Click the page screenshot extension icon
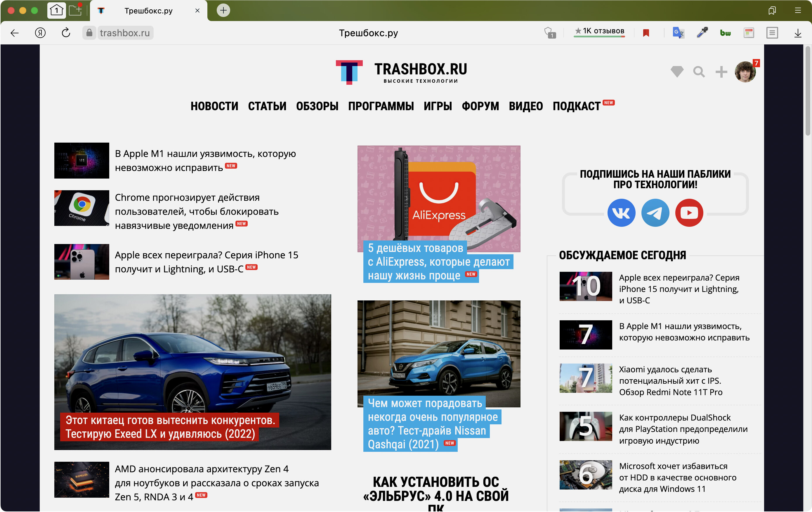 pos(749,33)
